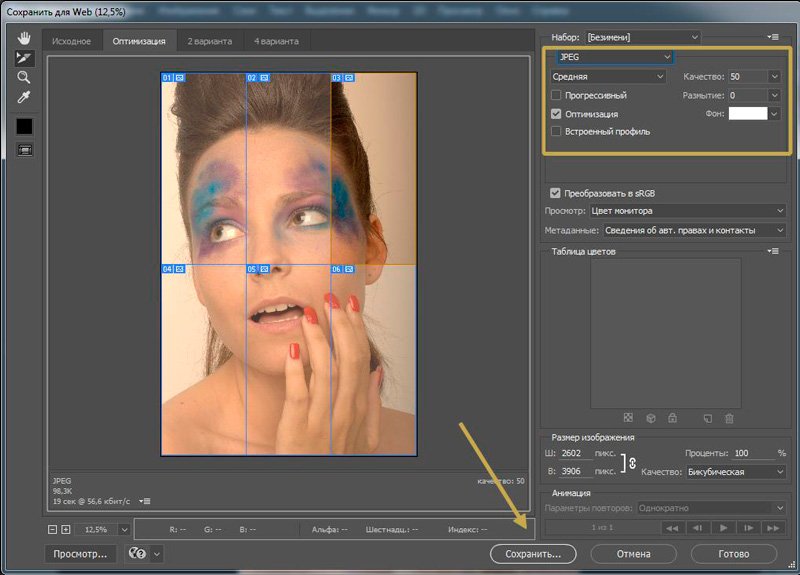Open the browser selection dropdown arrow
This screenshot has height=575, width=800.
click(157, 554)
